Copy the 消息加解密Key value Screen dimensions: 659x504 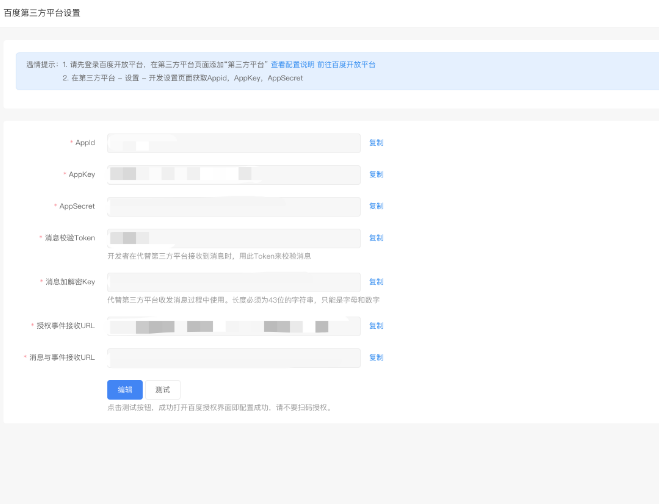click(x=376, y=282)
